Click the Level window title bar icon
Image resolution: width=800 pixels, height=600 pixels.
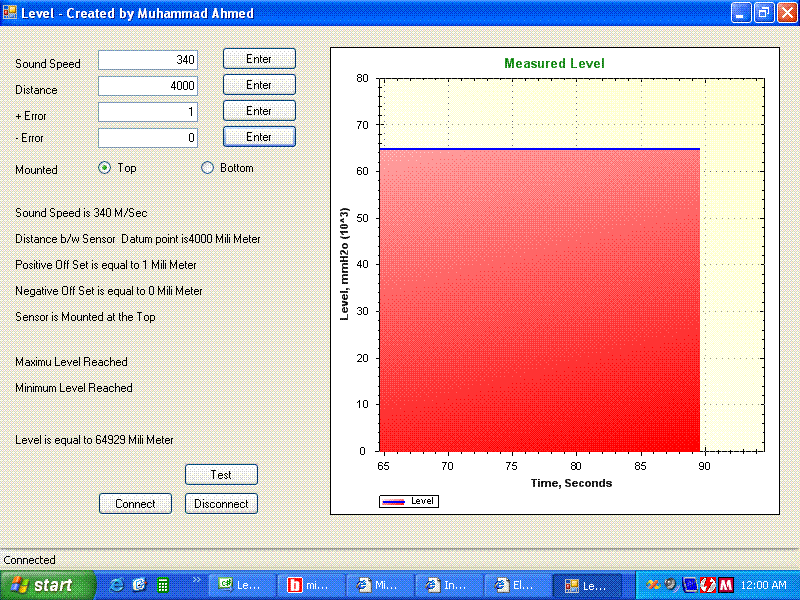tap(10, 12)
